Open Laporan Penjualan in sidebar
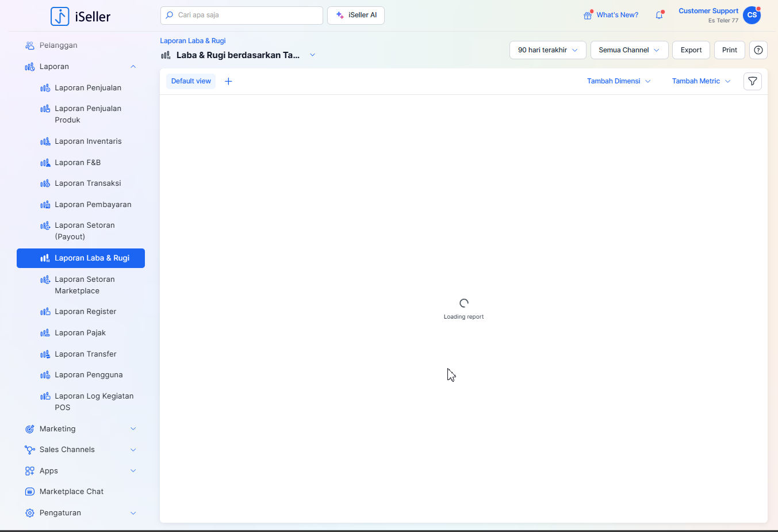Image resolution: width=778 pixels, height=532 pixels. pyautogui.click(x=88, y=88)
